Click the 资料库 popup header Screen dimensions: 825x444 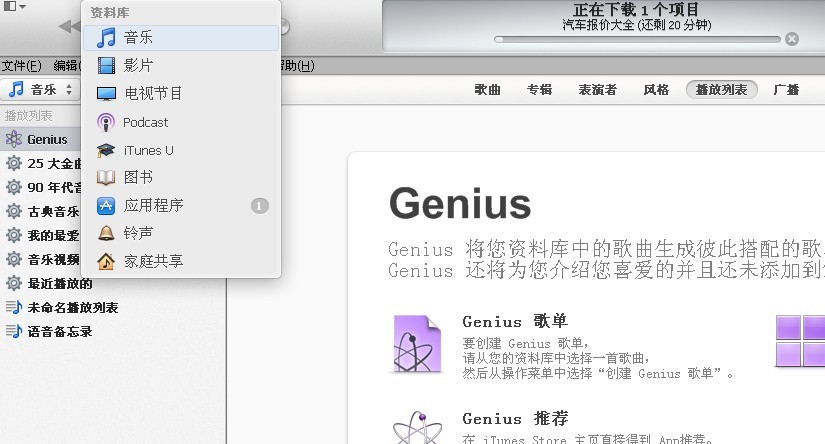pyautogui.click(x=110, y=13)
